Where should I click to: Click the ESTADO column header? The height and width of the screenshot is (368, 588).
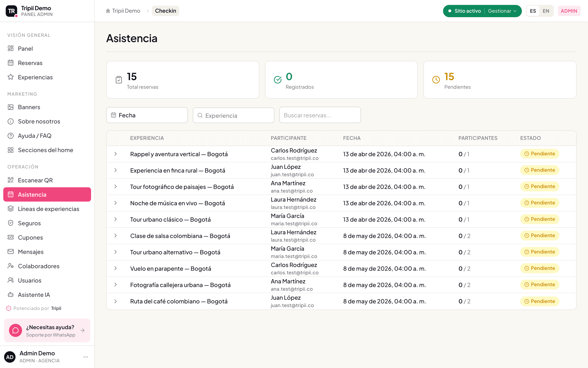pos(530,138)
